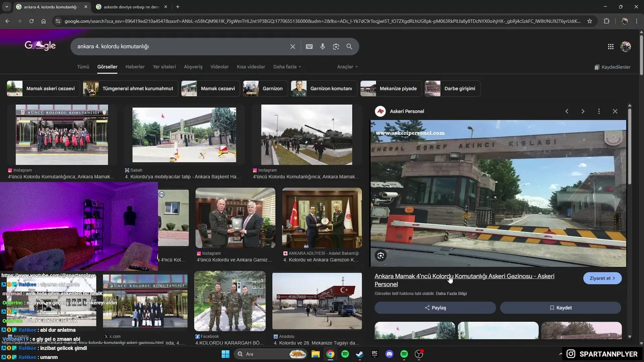Open the Sabah mobilyacılar gate image result
The width and height of the screenshot is (644, 362).
pos(184,135)
